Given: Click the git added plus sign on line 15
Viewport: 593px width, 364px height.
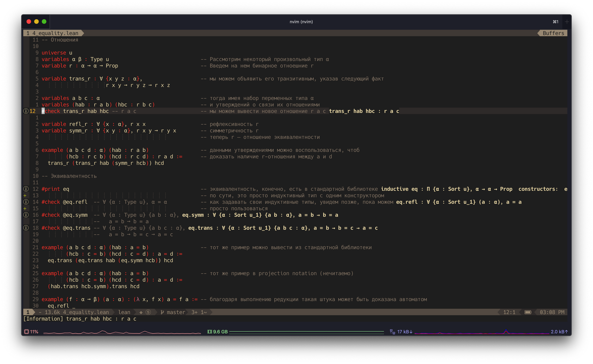Looking at the screenshot, I should coord(25,209).
